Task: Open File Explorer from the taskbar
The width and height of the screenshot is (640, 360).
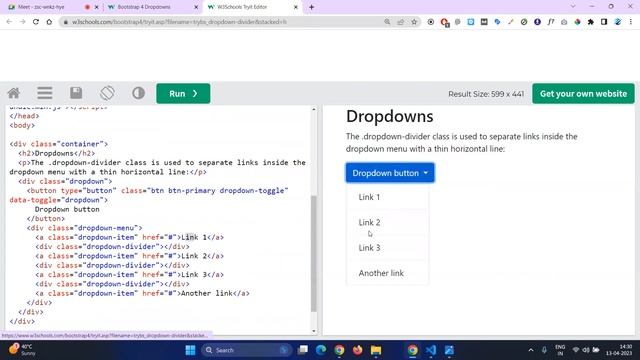Action: point(376,350)
